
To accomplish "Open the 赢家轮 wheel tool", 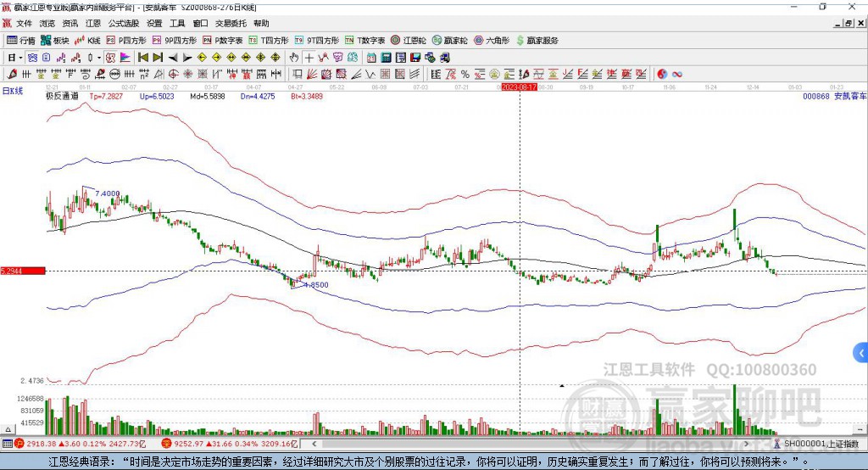I will (449, 41).
